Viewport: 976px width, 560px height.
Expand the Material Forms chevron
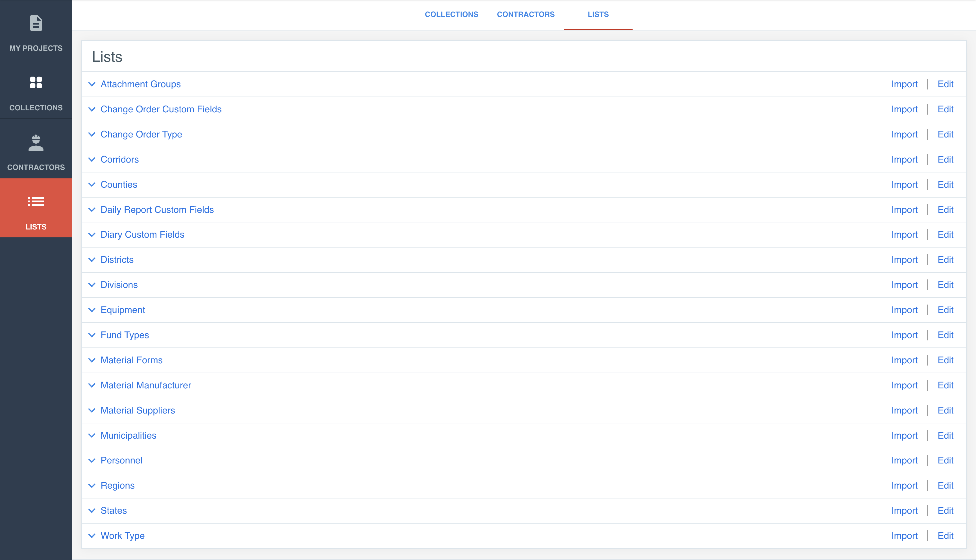pos(91,360)
